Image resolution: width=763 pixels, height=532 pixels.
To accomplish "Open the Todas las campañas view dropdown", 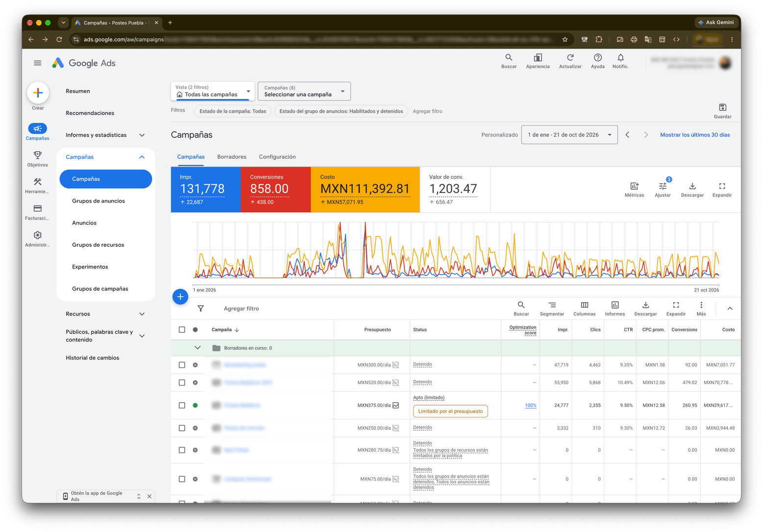I will [x=213, y=91].
